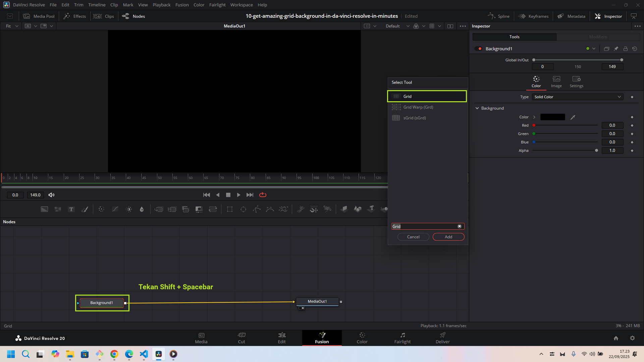The image size is (644, 362).
Task: Select the Blur droplet tool
Action: (x=142, y=209)
